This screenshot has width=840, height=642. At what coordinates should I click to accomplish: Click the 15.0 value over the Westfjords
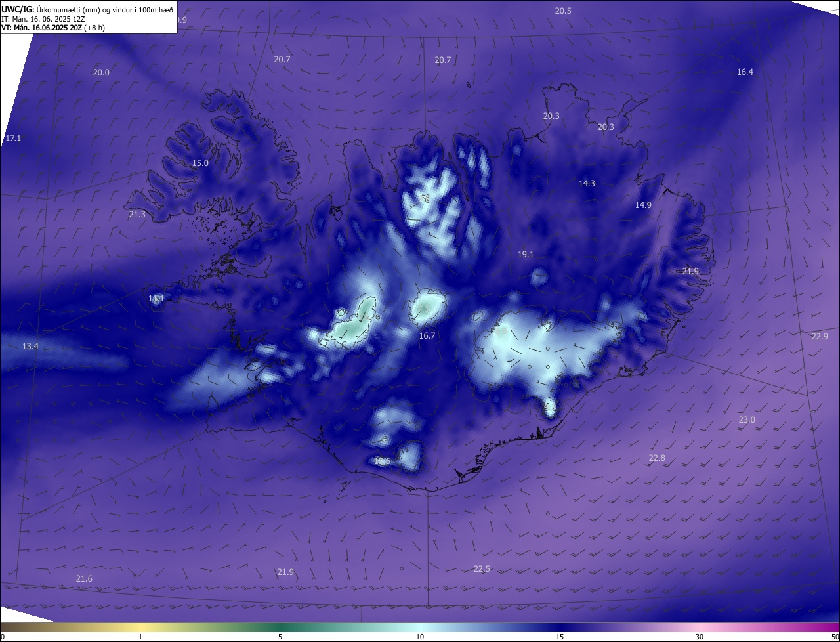coord(200,163)
